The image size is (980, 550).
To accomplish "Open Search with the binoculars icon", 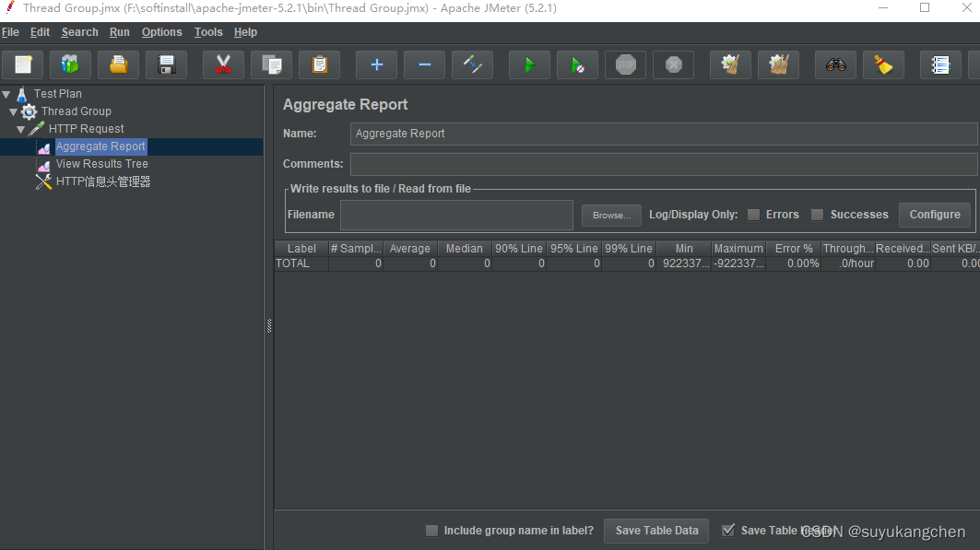I will (x=835, y=64).
